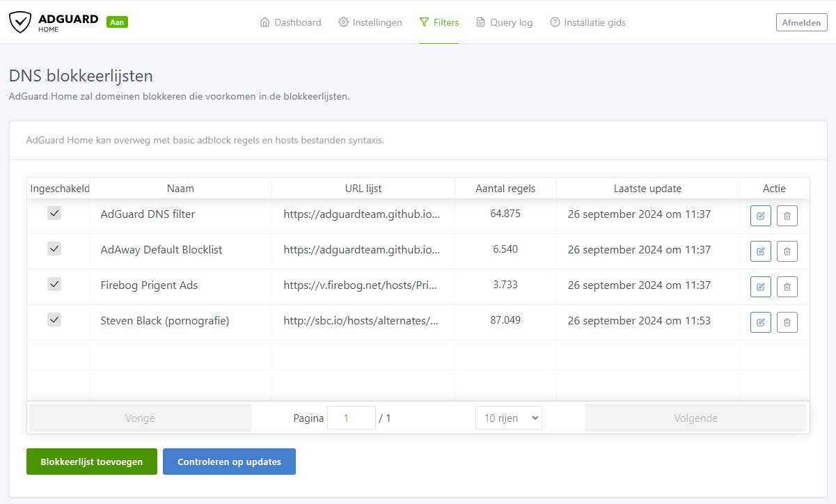836x504 pixels.
Task: Click the AdGuard Home shield logo
Action: point(20,22)
